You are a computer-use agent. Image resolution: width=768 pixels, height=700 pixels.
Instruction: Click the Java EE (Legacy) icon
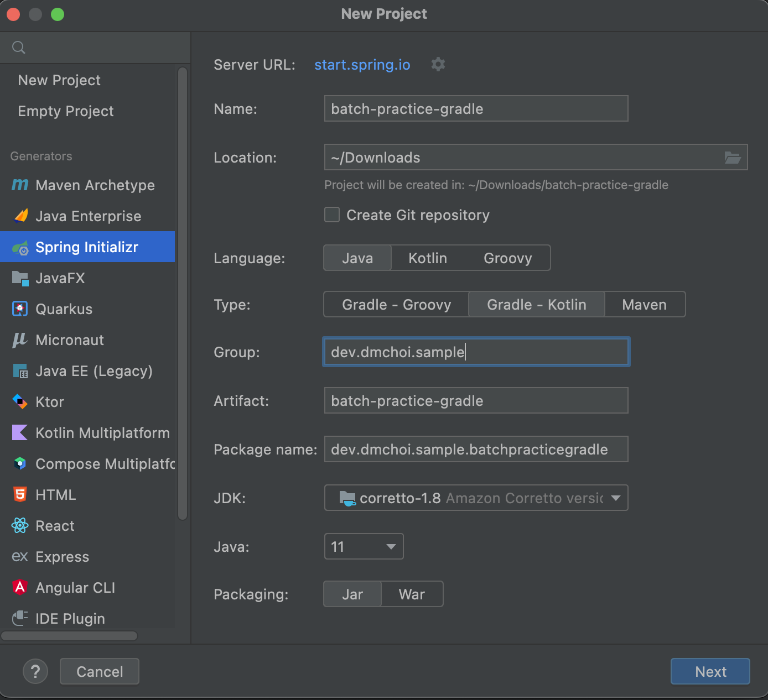[20, 371]
